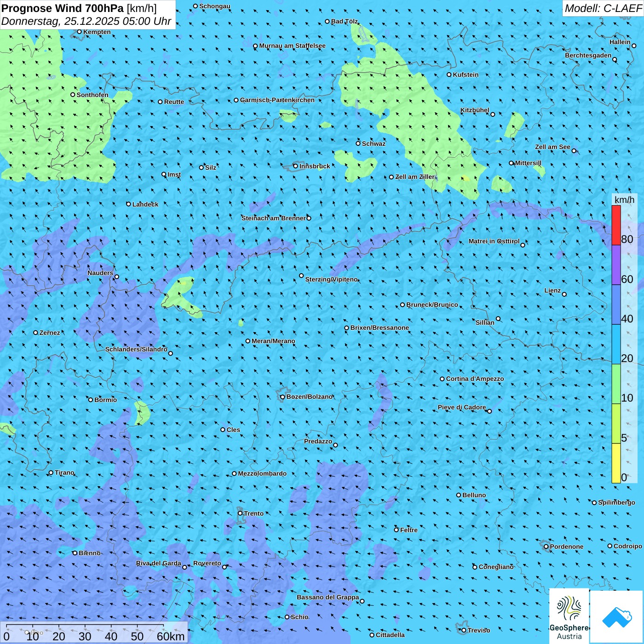This screenshot has width=644, height=644.
Task: Click the 'Zell am See' label
Action: pyautogui.click(x=552, y=147)
